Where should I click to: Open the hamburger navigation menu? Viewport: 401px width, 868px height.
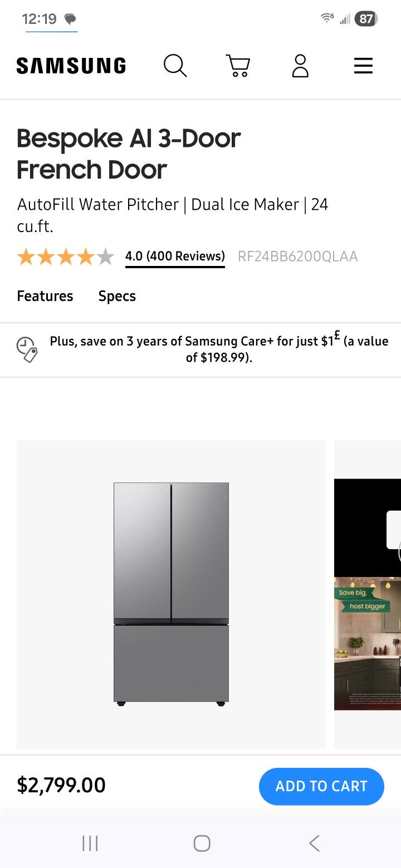[x=363, y=65]
